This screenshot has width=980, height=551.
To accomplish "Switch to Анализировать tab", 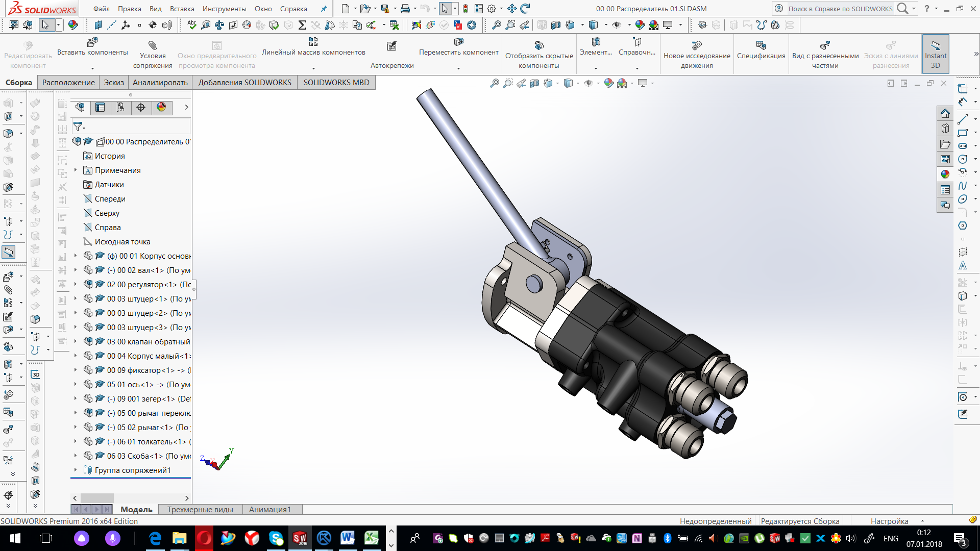I will [x=160, y=82].
